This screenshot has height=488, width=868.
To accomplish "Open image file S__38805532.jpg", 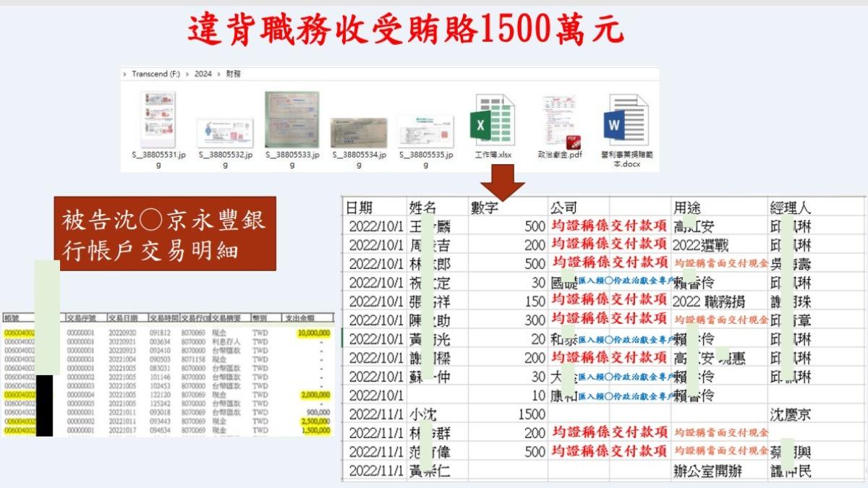I will tap(225, 142).
